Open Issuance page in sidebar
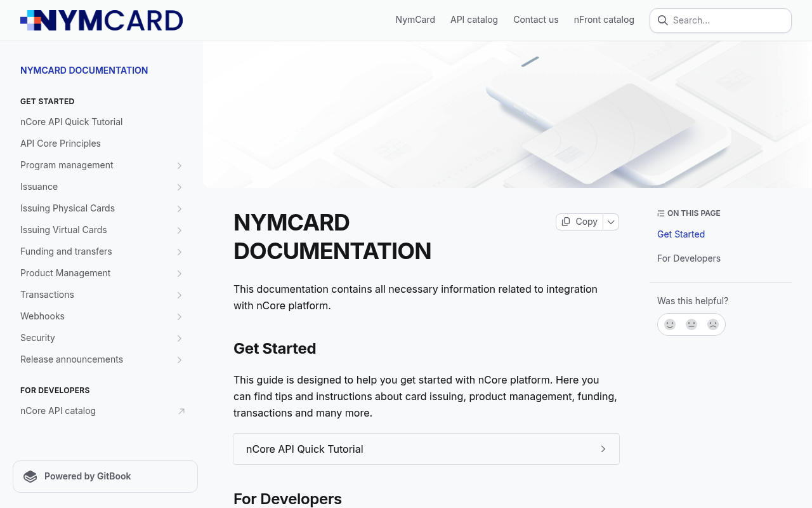 coord(39,187)
